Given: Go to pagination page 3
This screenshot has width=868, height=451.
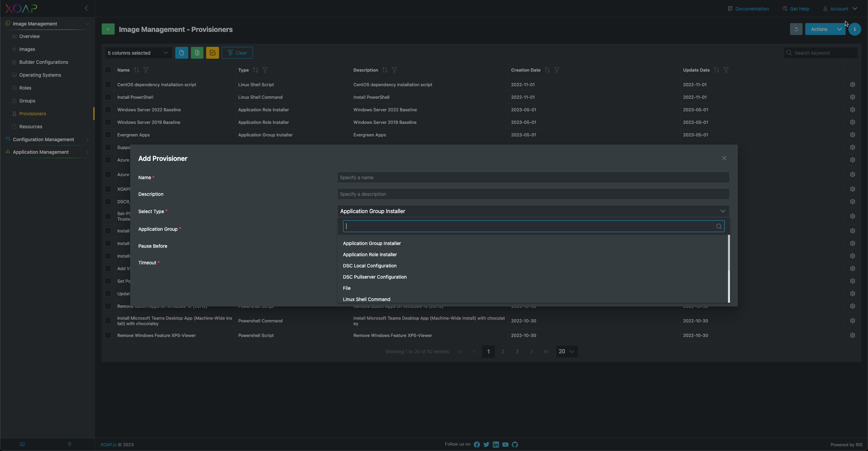Looking at the screenshot, I should pos(517,352).
